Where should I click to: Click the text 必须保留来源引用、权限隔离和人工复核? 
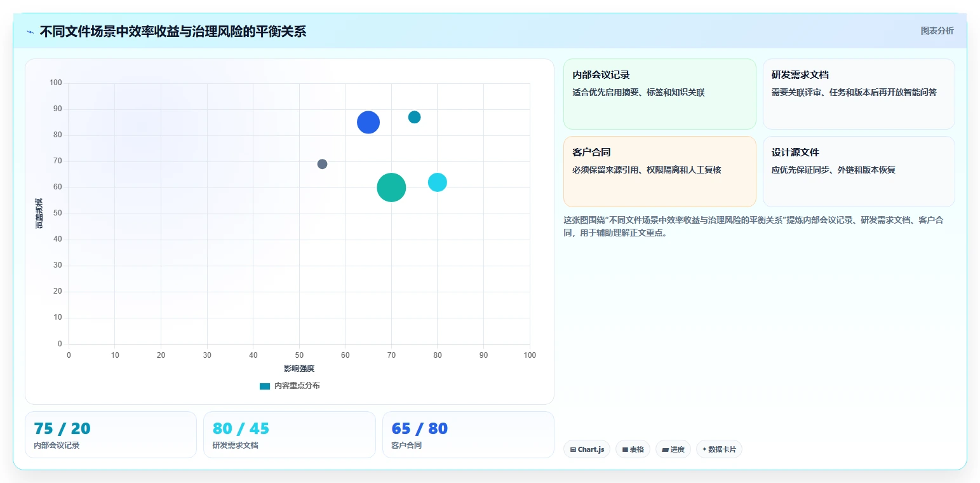tap(647, 170)
